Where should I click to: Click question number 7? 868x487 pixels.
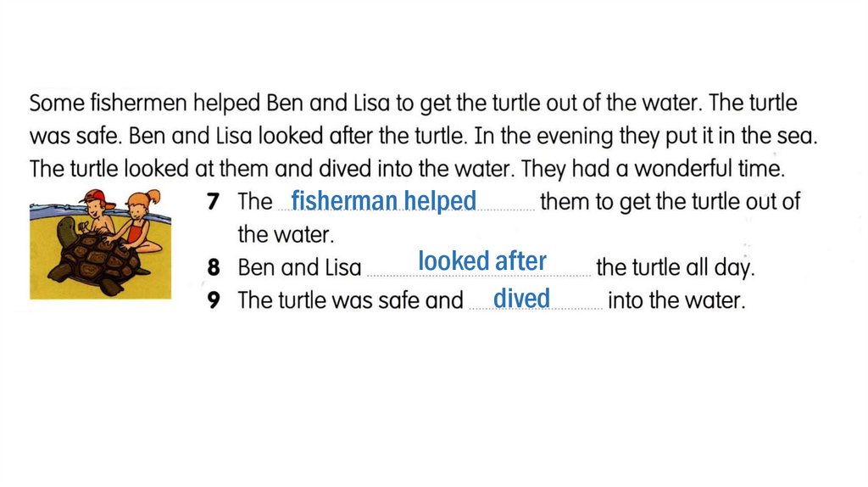pyautogui.click(x=215, y=202)
